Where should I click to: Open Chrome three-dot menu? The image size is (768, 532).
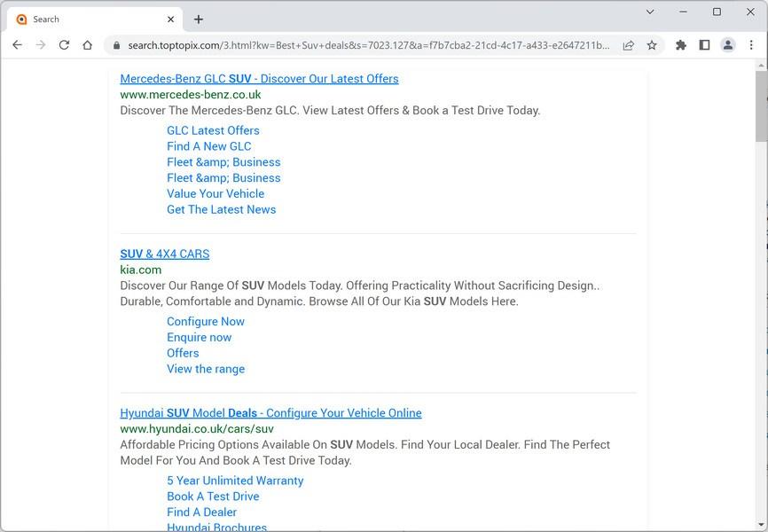751,45
